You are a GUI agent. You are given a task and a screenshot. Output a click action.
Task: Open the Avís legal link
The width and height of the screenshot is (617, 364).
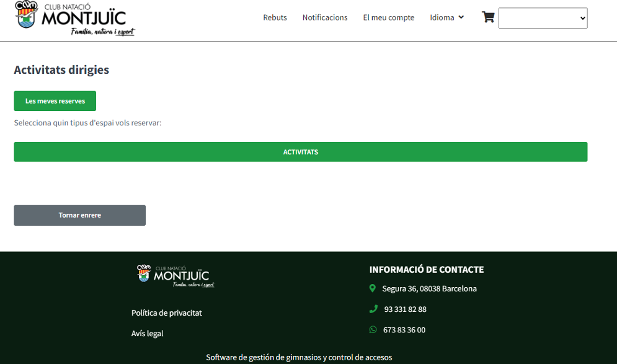[148, 334]
